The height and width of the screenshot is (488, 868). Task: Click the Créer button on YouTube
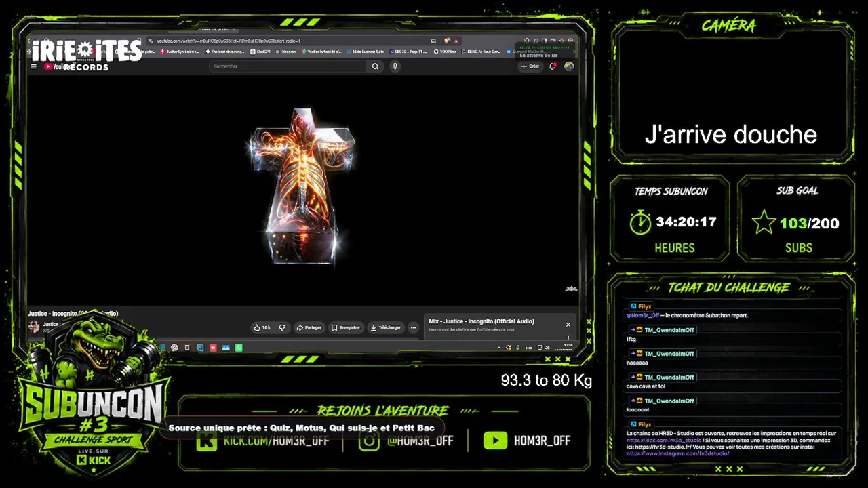click(530, 66)
